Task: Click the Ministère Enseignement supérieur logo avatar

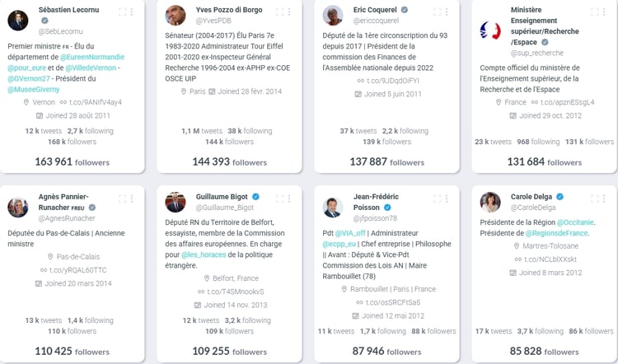Action: coord(490,30)
